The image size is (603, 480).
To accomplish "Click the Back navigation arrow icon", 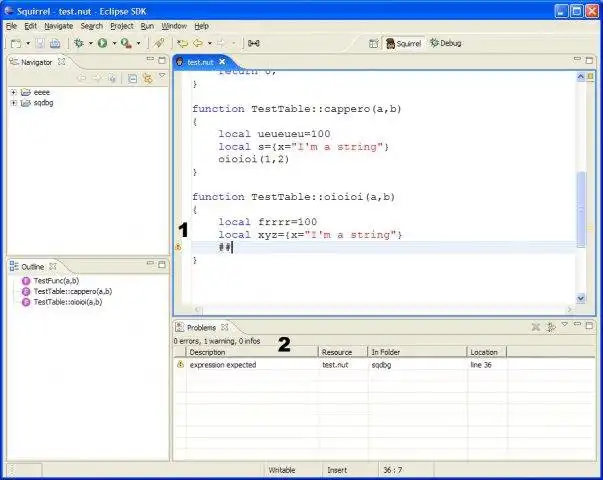I will [198, 43].
